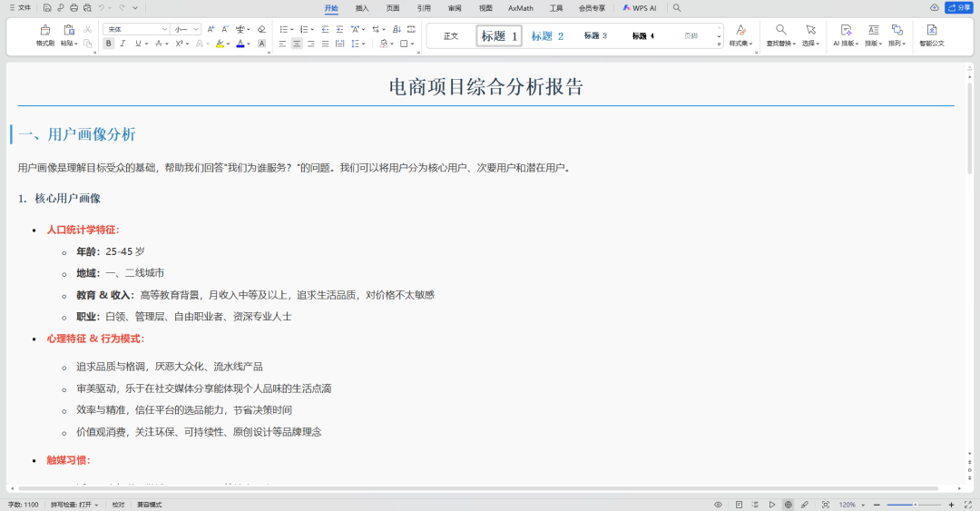
Task: Click the Paste (粘贴) clipboard icon
Action: [x=69, y=30]
